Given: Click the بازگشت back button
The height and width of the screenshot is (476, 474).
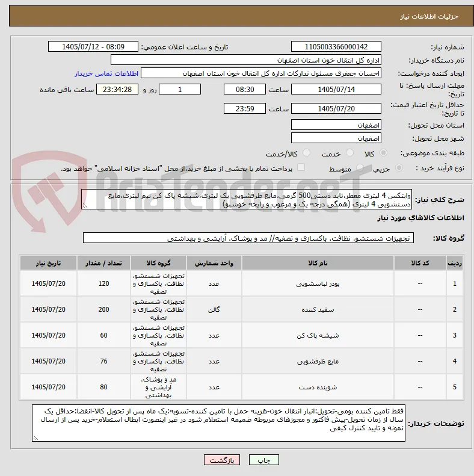Looking at the screenshot, I should [x=222, y=460].
